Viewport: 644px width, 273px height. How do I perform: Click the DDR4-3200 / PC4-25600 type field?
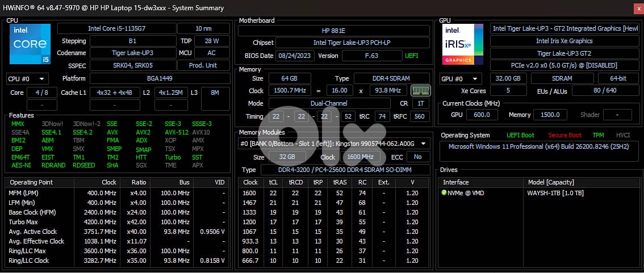tap(345, 170)
